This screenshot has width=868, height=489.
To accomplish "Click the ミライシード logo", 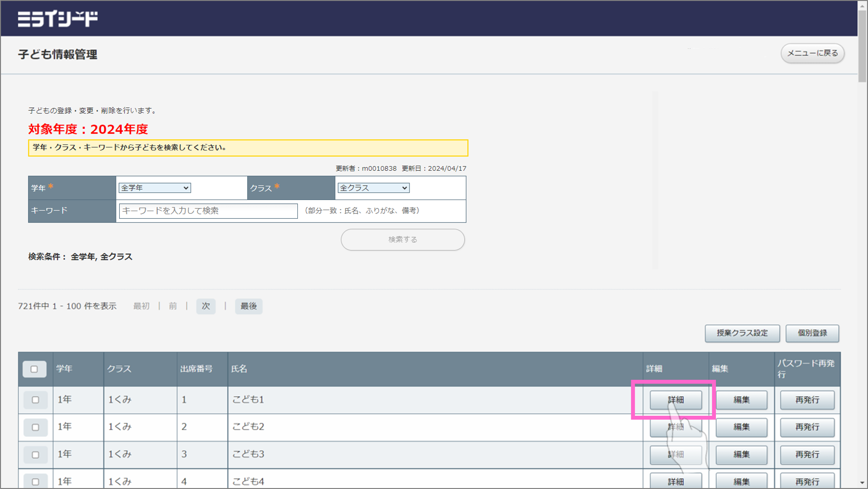I will pyautogui.click(x=58, y=19).
